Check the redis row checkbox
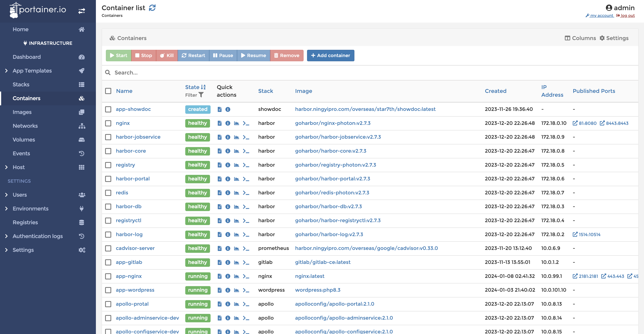 (x=108, y=193)
